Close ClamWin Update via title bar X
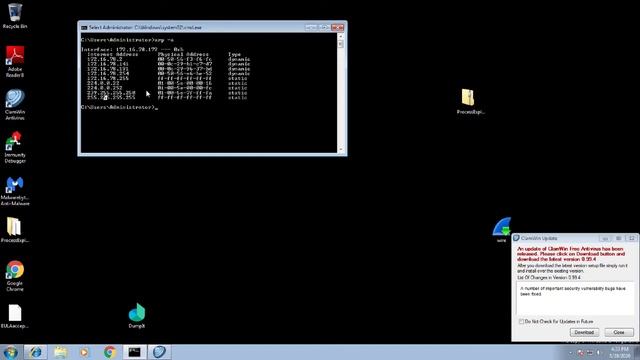 [x=632, y=238]
